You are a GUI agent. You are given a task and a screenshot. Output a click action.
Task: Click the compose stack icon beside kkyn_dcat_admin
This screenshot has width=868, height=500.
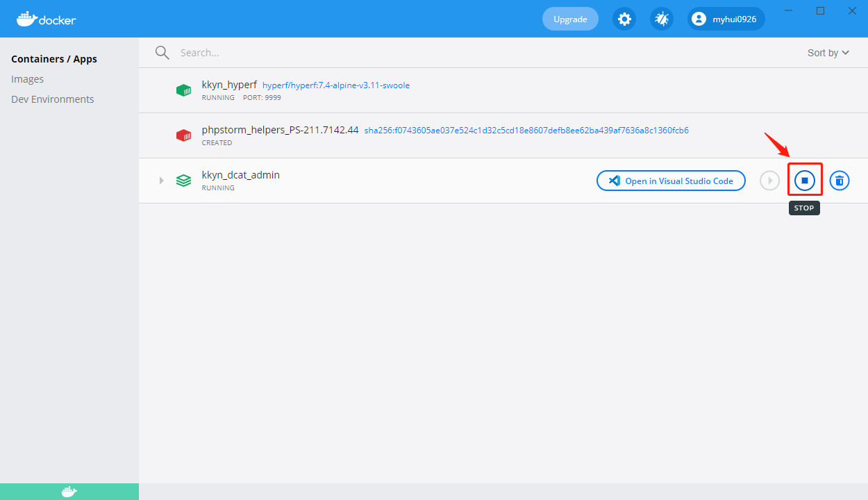183,180
